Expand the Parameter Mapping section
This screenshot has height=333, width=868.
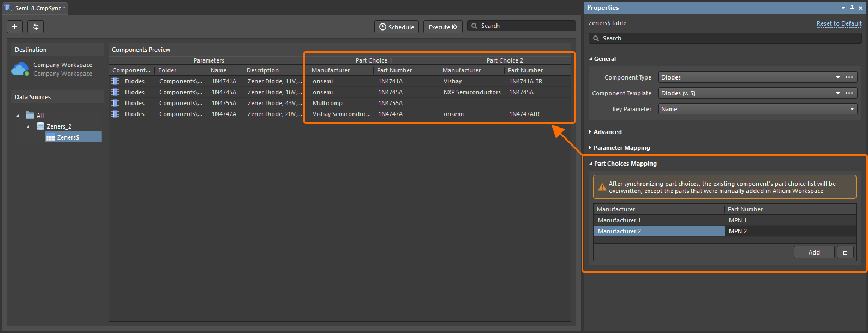[621, 148]
